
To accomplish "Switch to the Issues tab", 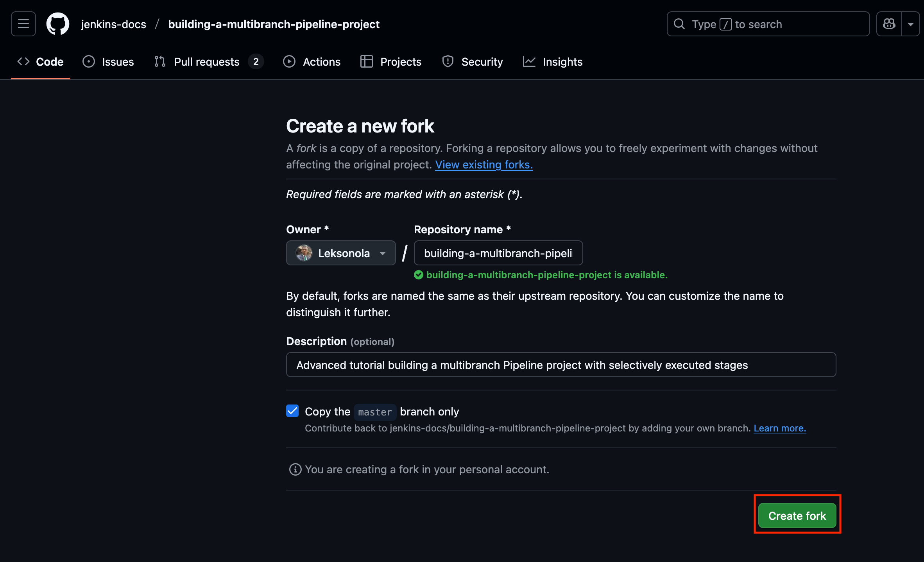I will [108, 62].
